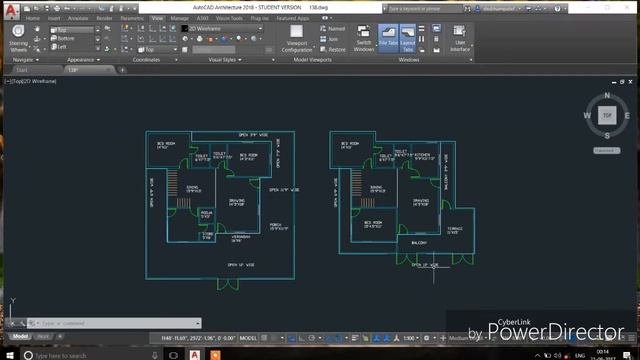Open the Top UCS dropdown in Coordinates

coord(158,50)
